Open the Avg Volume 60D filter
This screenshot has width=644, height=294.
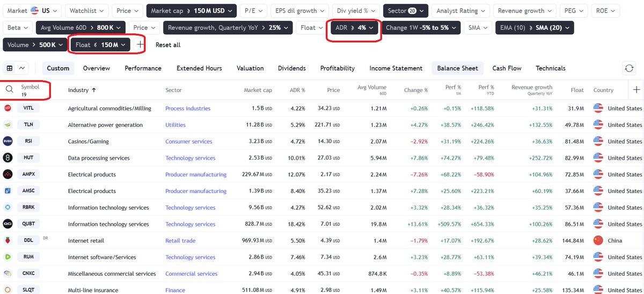click(81, 27)
